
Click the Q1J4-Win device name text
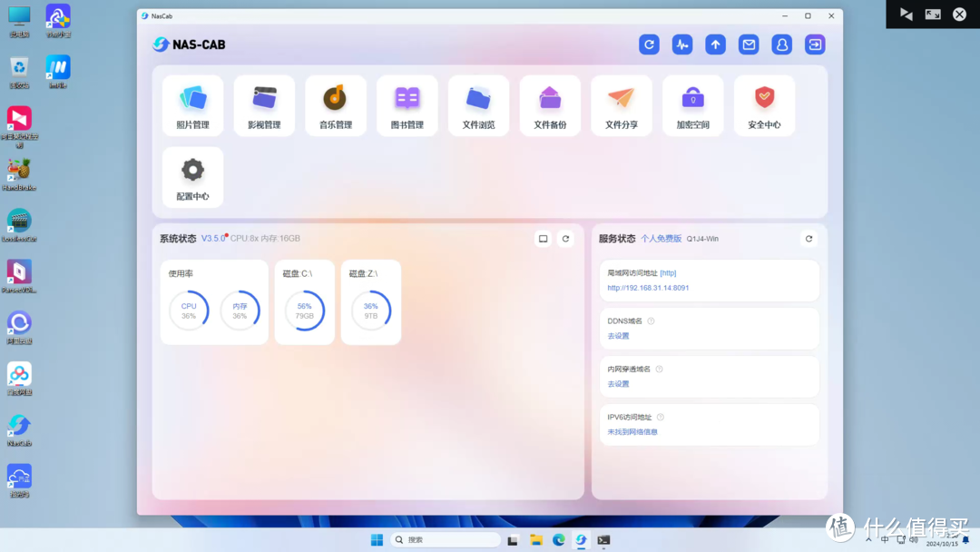pyautogui.click(x=702, y=239)
